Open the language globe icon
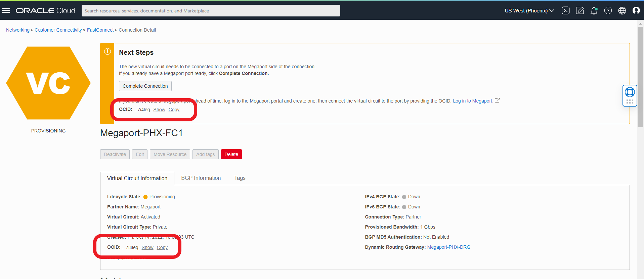Screen dimensions: 644x279 point(622,10)
